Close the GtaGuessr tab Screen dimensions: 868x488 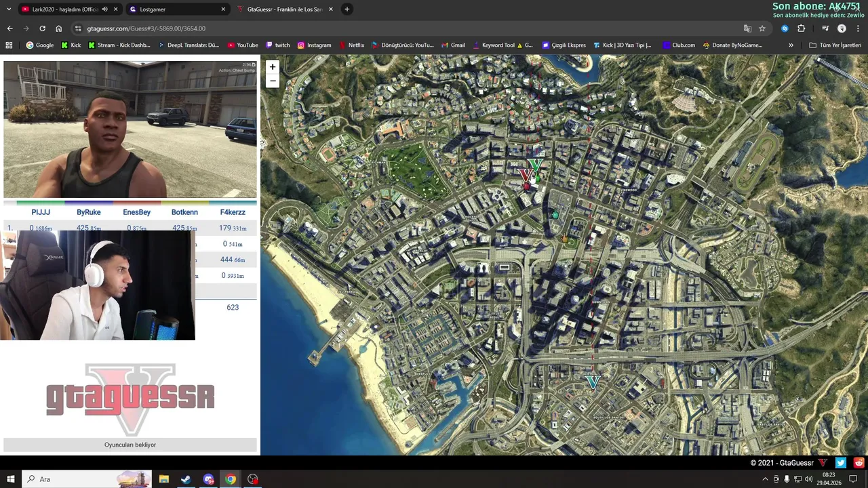point(331,9)
